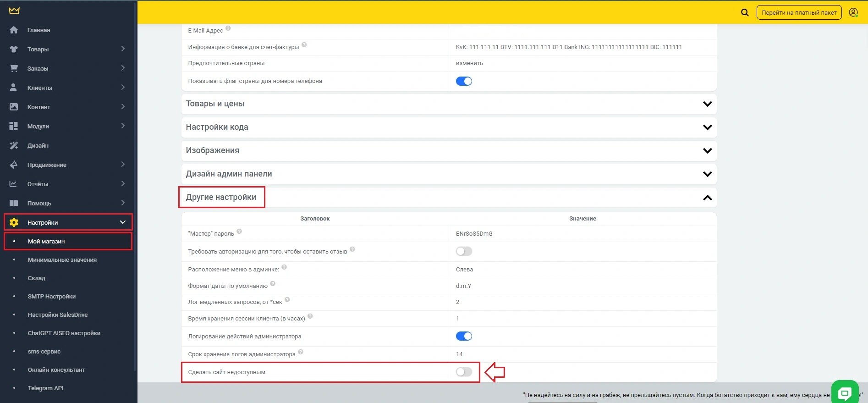This screenshot has width=868, height=403.
Task: Open SMTP Настройки menu item
Action: [52, 296]
